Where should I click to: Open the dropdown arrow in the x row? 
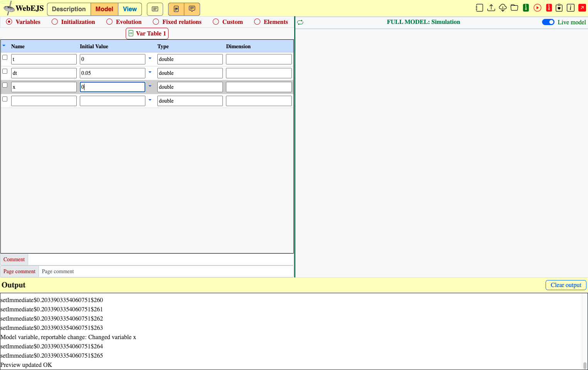tap(150, 86)
